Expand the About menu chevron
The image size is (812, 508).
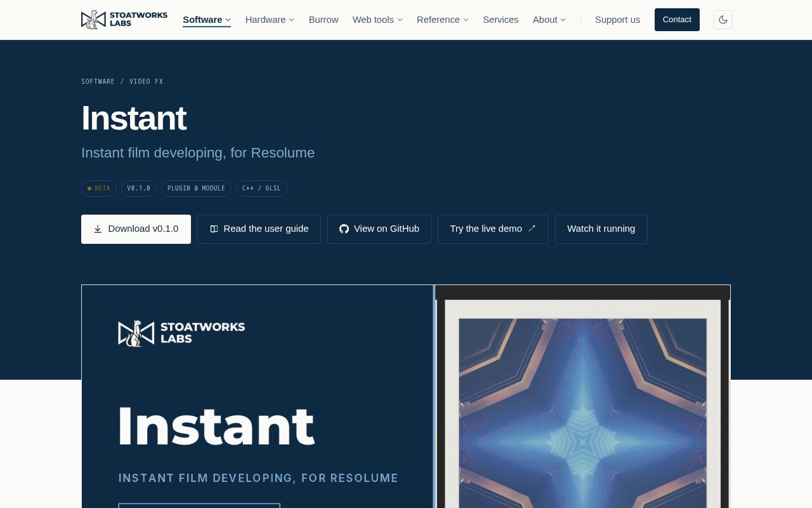click(563, 20)
